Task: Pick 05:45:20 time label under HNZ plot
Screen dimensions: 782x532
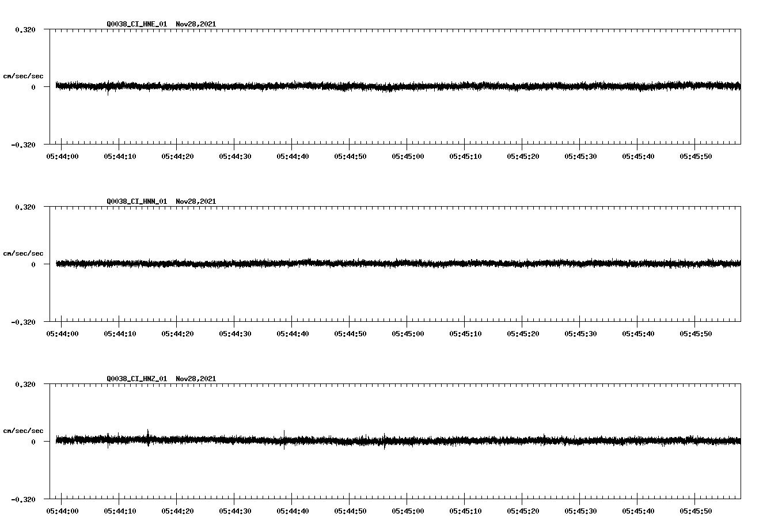Action: point(523,511)
